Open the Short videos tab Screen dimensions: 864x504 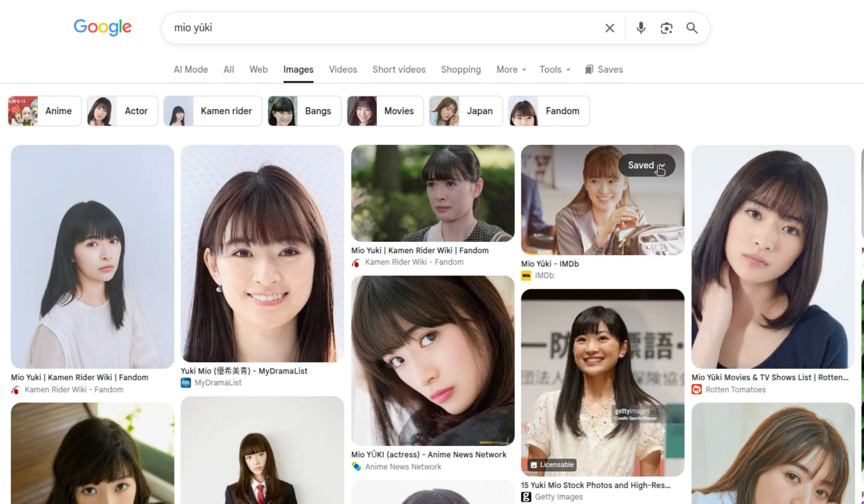[x=399, y=70]
